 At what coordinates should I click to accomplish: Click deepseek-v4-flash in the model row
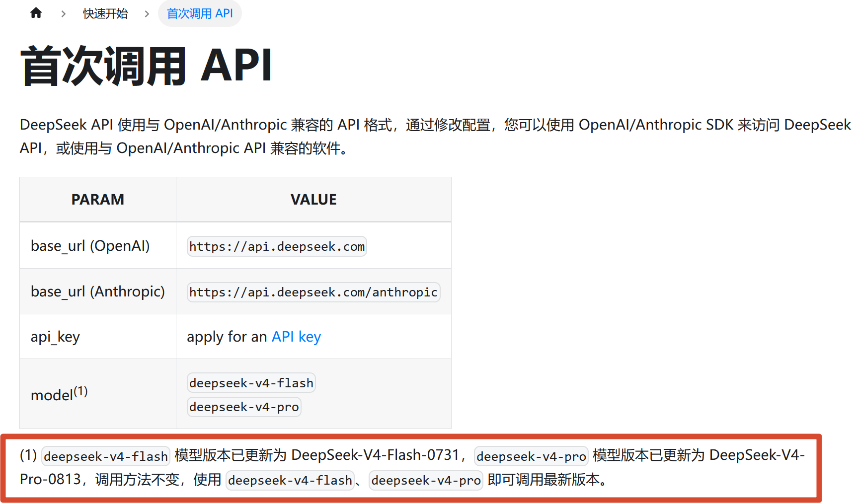[x=251, y=383]
